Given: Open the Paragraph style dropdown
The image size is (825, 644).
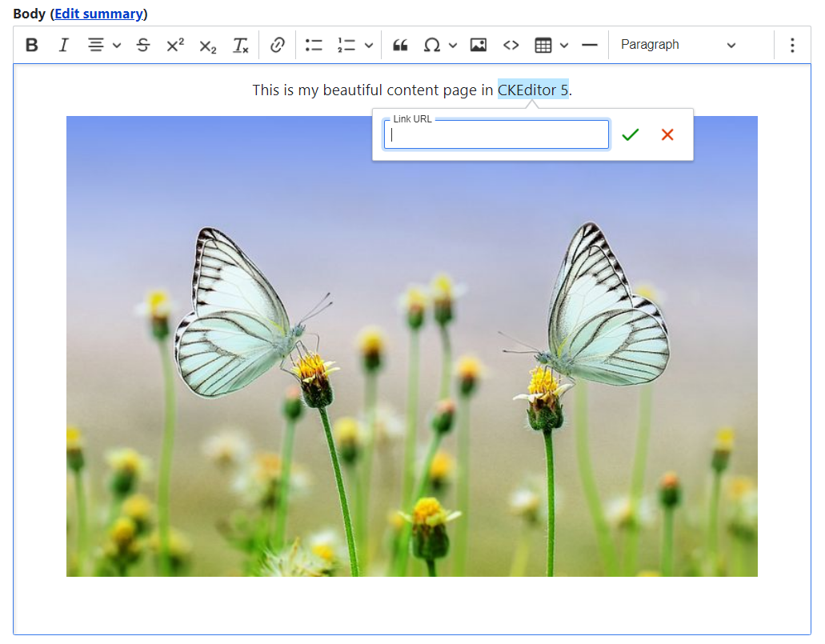Looking at the screenshot, I should coord(680,45).
